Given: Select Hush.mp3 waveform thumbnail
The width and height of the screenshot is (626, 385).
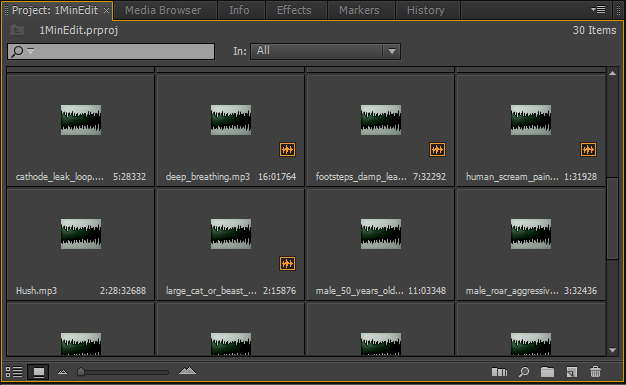Looking at the screenshot, I should (x=81, y=234).
